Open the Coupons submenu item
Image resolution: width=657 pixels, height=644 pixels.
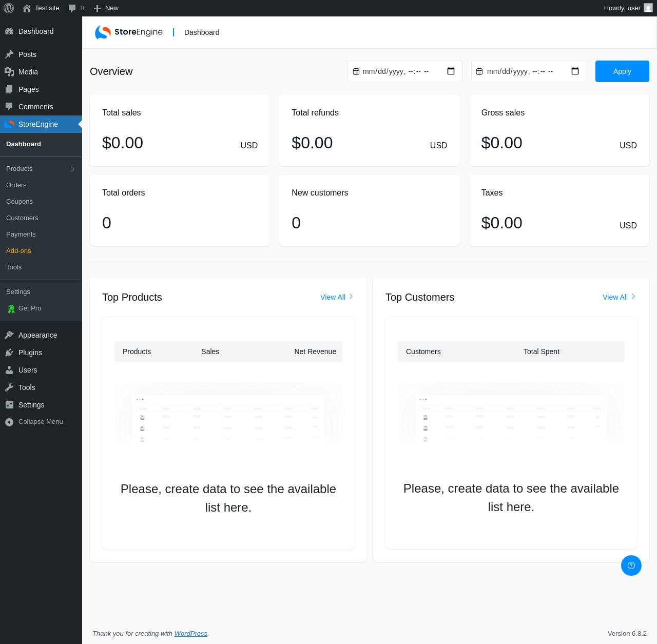20,202
